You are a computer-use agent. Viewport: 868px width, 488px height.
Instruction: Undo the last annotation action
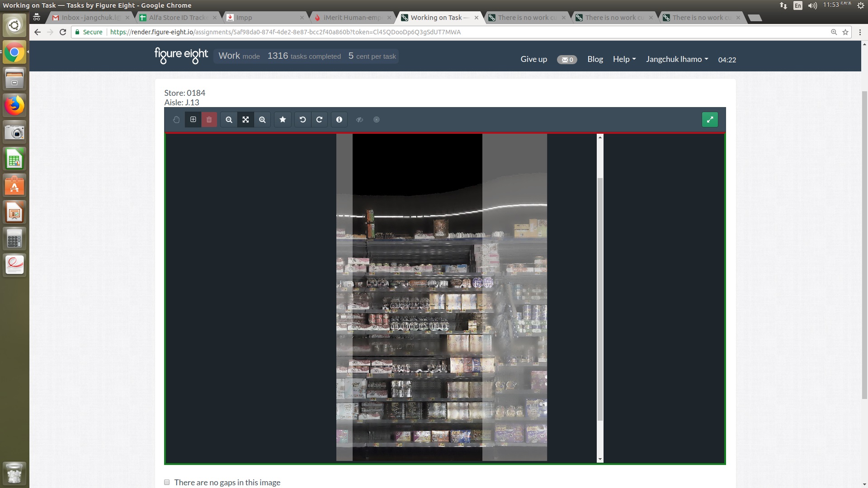303,120
